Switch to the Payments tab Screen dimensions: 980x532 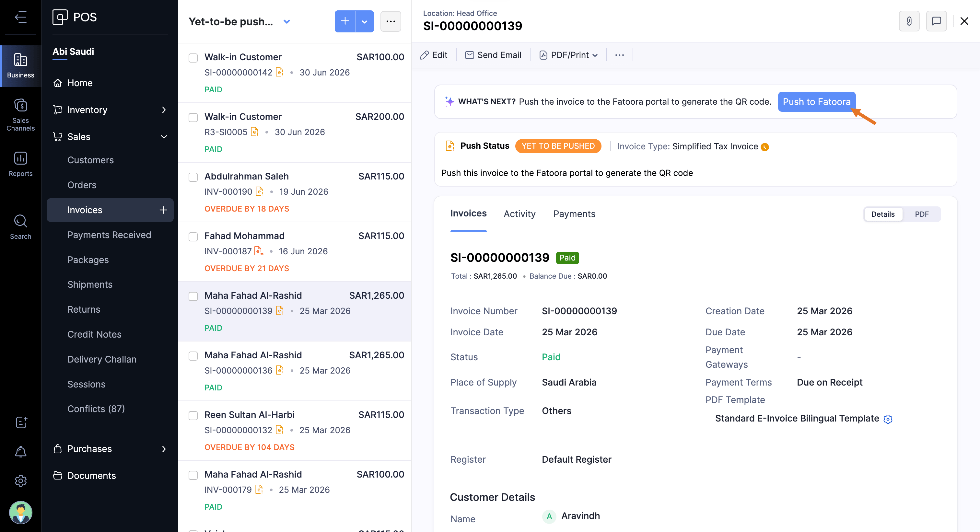click(574, 214)
